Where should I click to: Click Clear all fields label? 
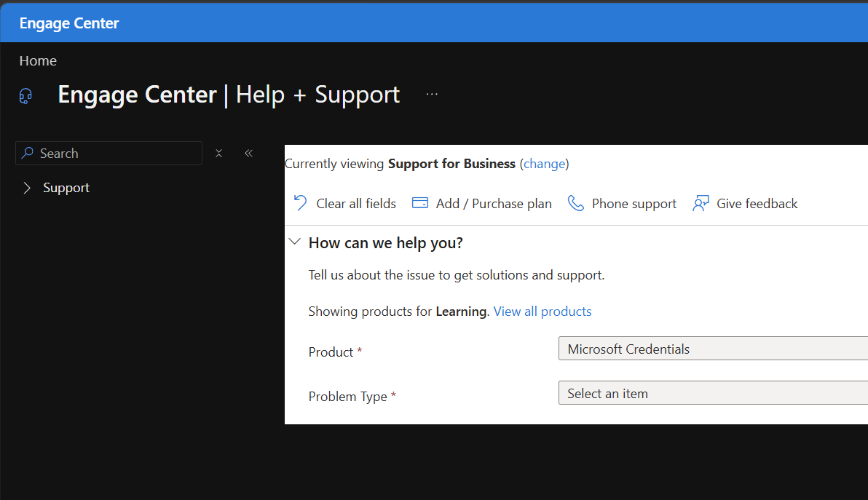click(x=356, y=204)
